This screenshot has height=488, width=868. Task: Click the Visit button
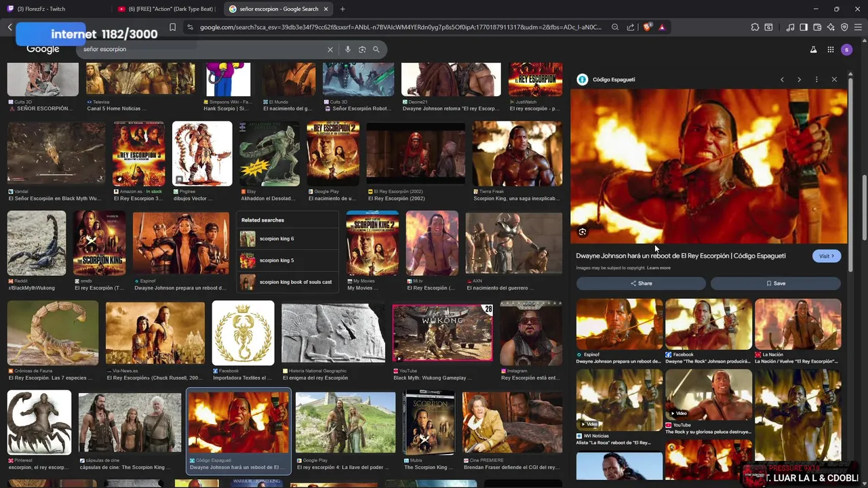tap(827, 256)
